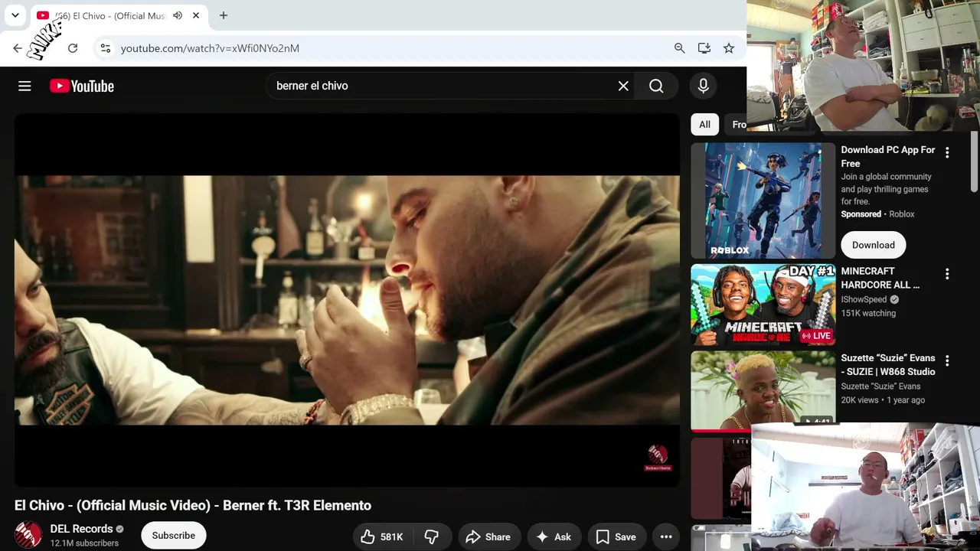Viewport: 980px width, 551px height.
Task: Click the install app icon in address bar
Action: point(704,48)
